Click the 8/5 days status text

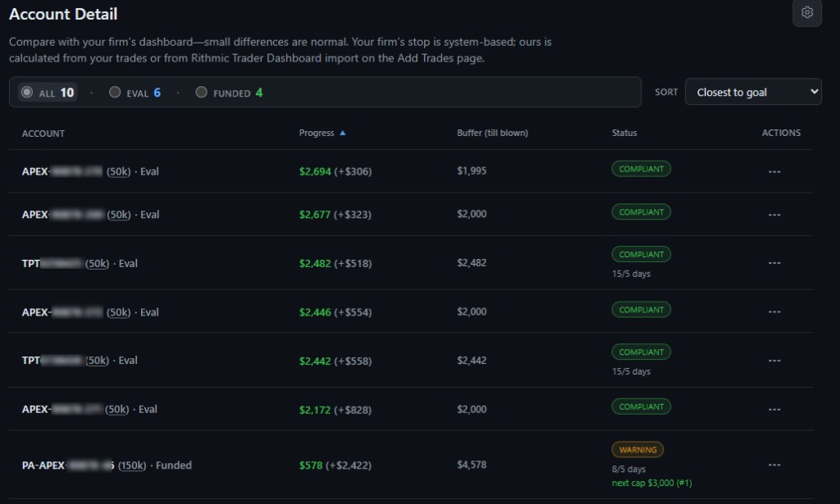629,470
